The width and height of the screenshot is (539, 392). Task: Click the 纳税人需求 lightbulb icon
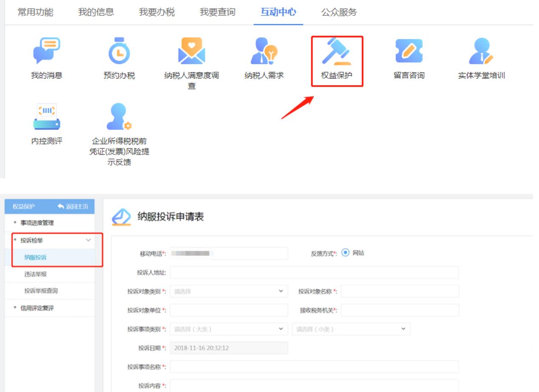point(264,51)
